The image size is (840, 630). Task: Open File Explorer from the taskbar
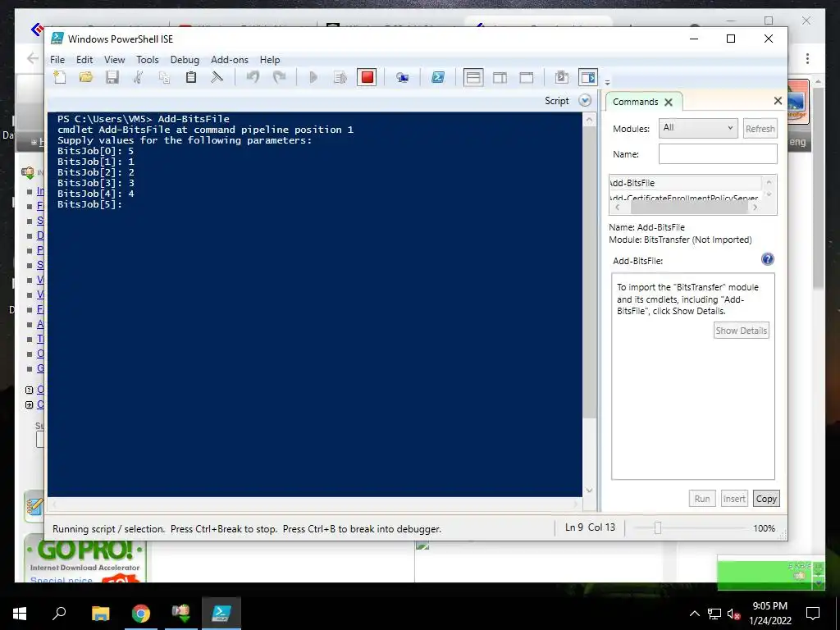pos(100,614)
